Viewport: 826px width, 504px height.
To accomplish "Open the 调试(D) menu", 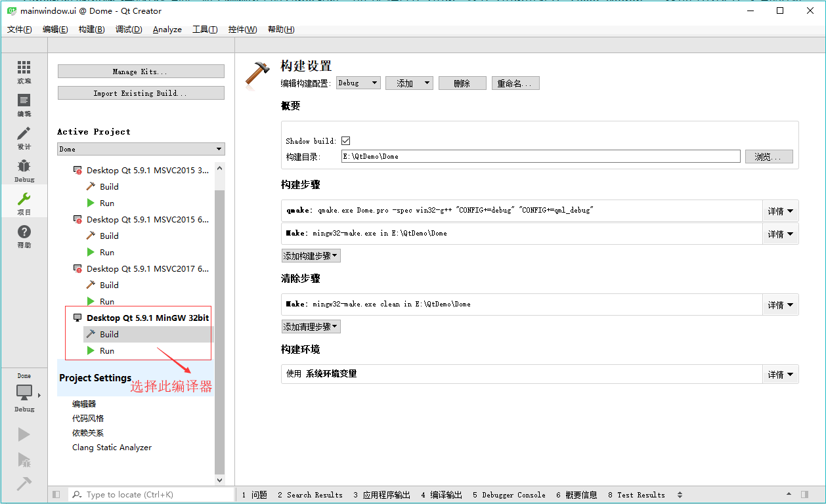I will [x=129, y=30].
